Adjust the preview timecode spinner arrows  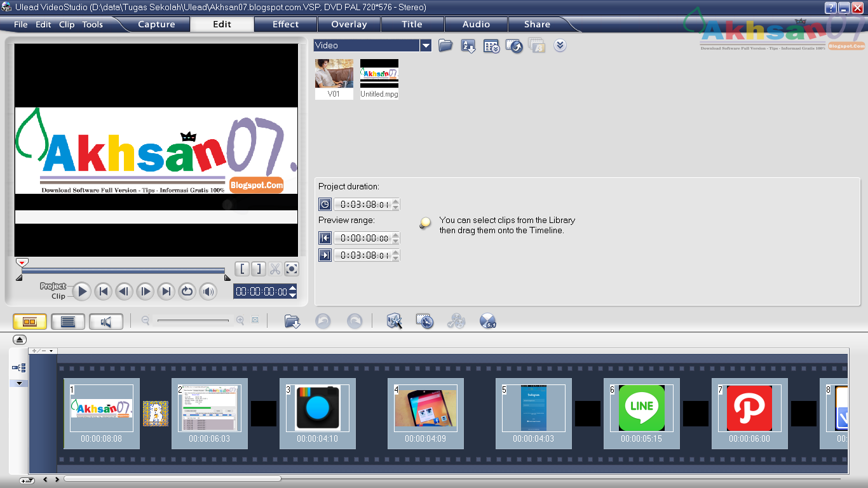293,292
